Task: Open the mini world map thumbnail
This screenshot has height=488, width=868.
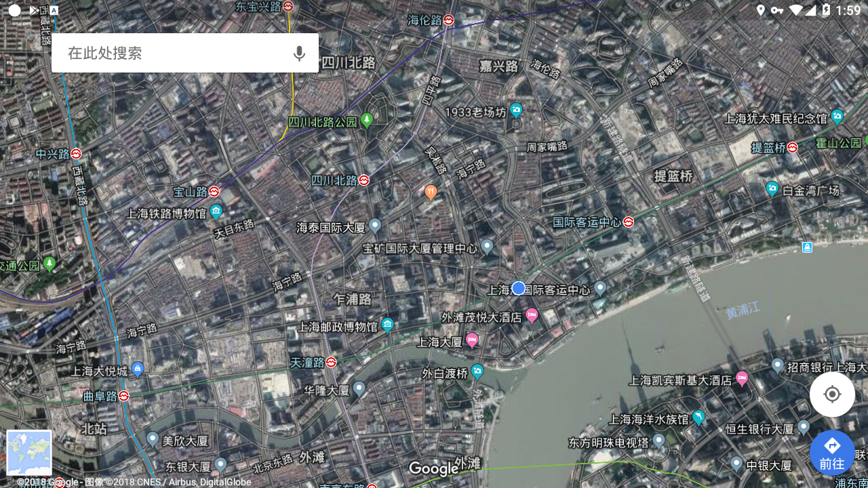Action: tap(28, 452)
